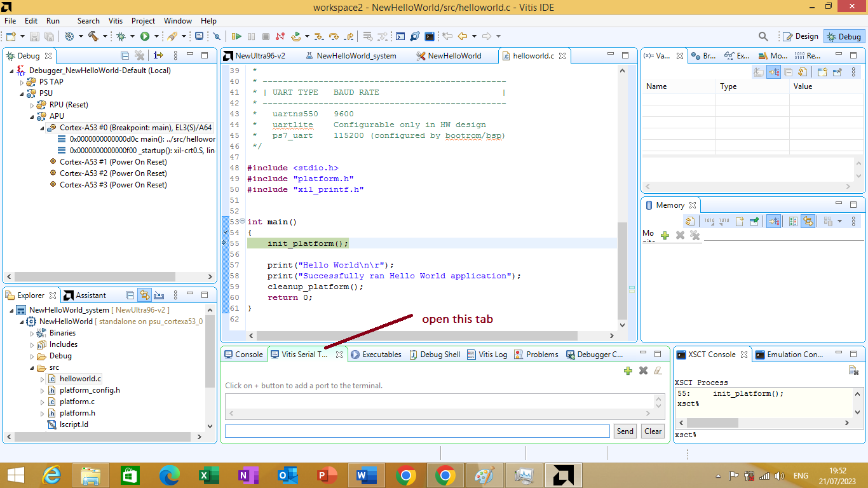
Task: Click the Terminate (stop) debug icon
Action: [266, 36]
